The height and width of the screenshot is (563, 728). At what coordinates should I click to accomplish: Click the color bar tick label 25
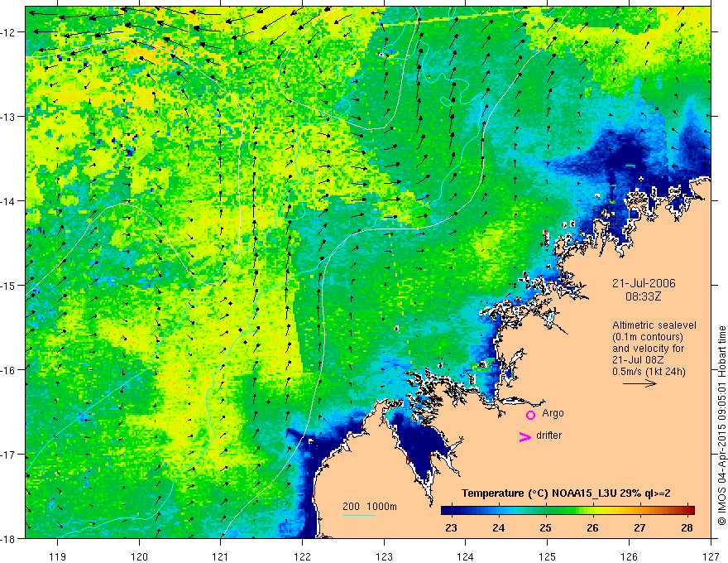pos(545,527)
